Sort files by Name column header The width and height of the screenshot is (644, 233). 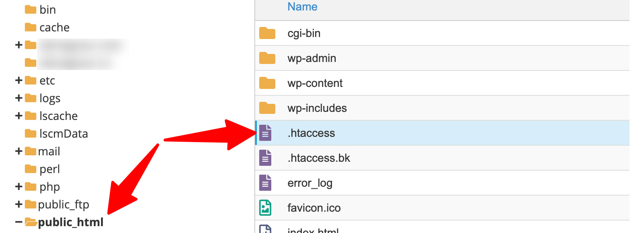coord(302,7)
